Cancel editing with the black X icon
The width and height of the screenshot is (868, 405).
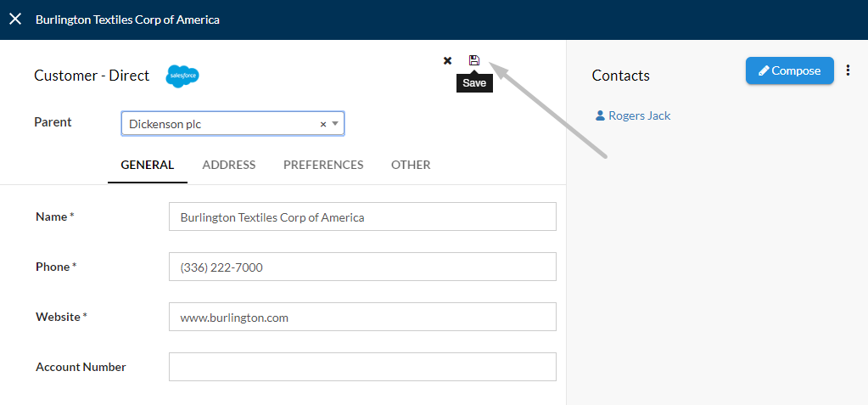[x=447, y=61]
